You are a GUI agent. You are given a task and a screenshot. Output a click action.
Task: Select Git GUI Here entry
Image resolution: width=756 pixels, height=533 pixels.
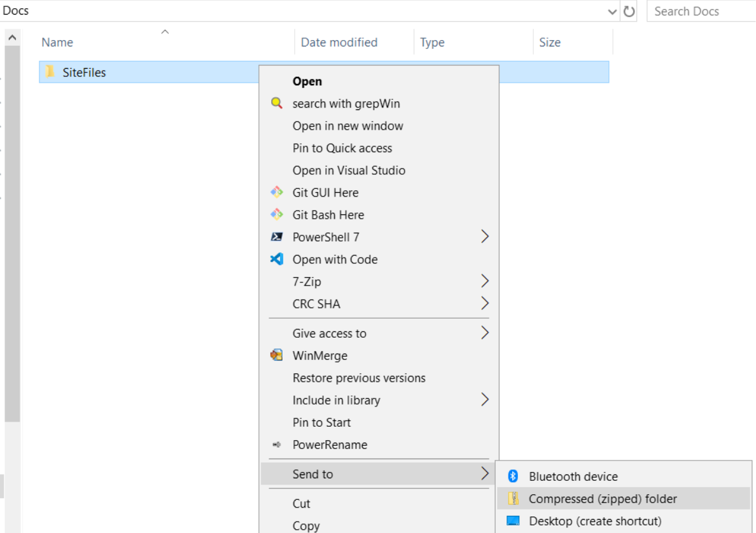point(379,192)
